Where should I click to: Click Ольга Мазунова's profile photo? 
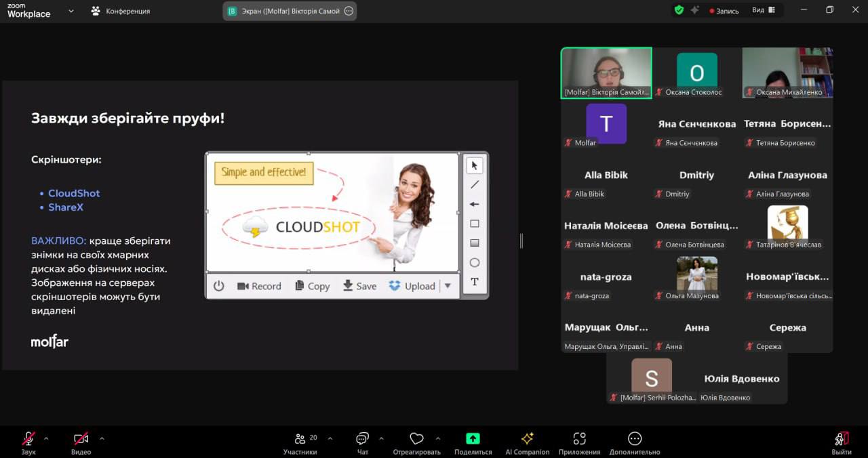point(696,274)
